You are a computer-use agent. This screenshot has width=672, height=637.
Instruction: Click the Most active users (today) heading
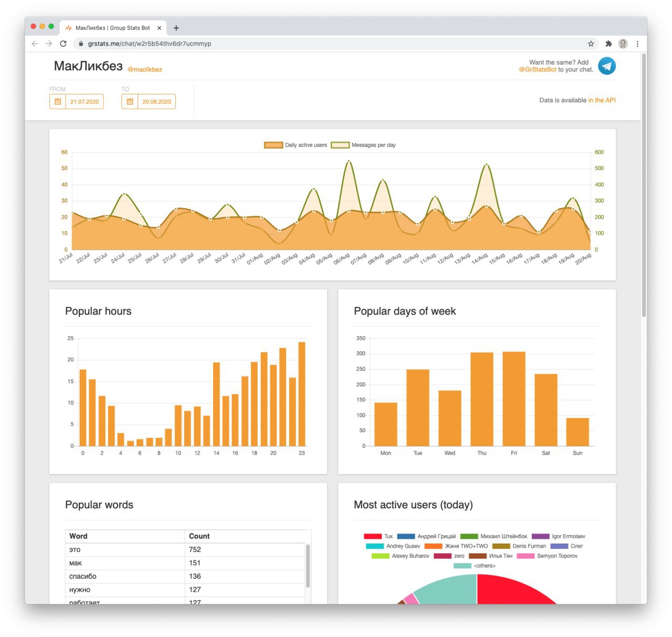point(413,505)
